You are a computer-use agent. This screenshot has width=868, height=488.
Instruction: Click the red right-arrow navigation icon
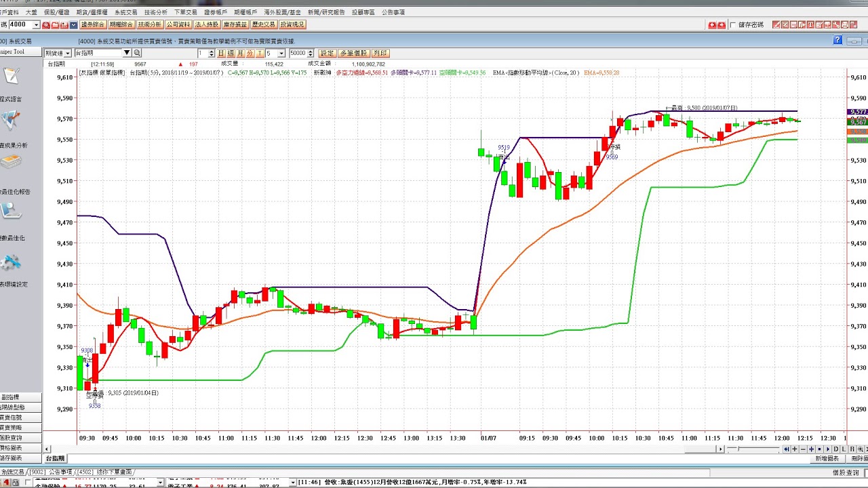(722, 25)
